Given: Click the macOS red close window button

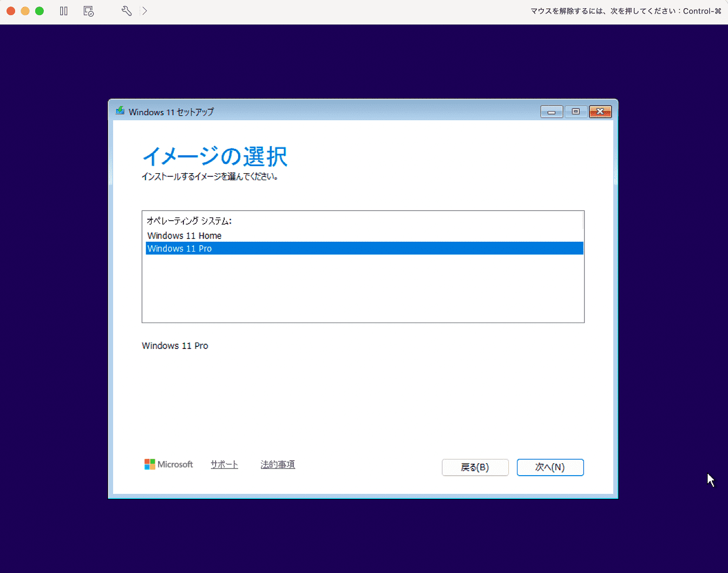Looking at the screenshot, I should click(11, 11).
